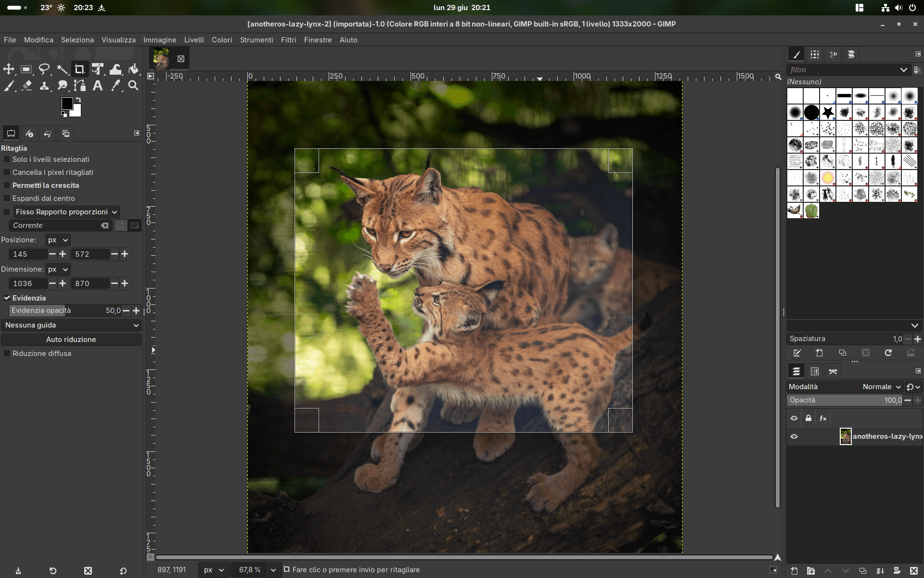Select the Eraser tool
The image size is (924, 578).
[x=26, y=86]
